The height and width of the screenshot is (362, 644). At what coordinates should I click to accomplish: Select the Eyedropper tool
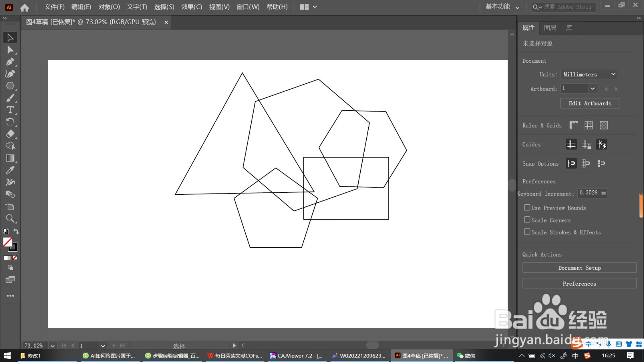(x=10, y=170)
